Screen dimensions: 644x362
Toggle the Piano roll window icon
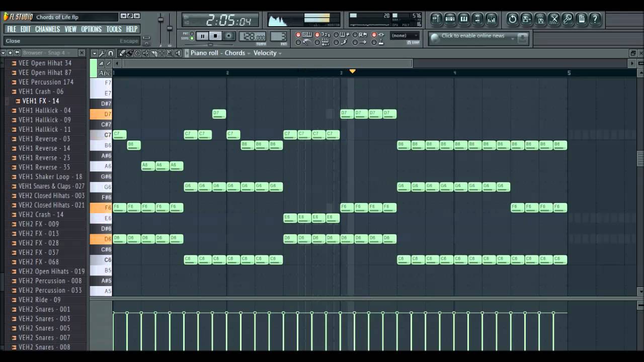click(x=464, y=19)
